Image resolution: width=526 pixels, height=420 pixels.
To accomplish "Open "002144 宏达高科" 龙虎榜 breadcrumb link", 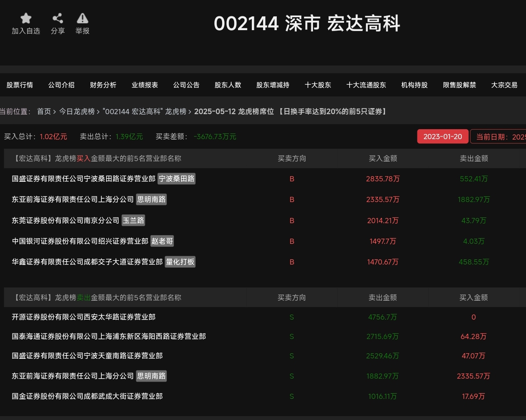I will point(144,112).
